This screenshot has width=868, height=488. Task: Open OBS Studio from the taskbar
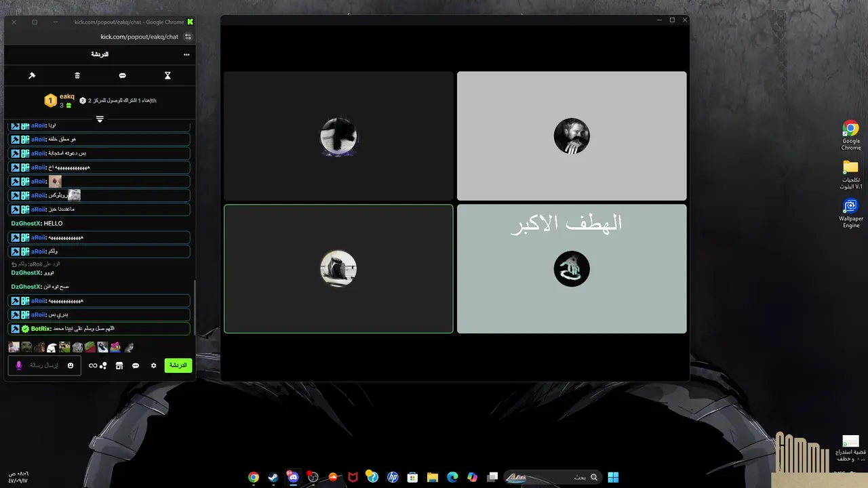tap(313, 477)
